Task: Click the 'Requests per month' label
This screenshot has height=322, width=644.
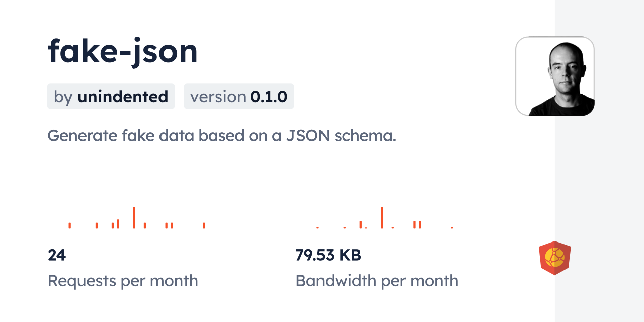Action: [123, 281]
